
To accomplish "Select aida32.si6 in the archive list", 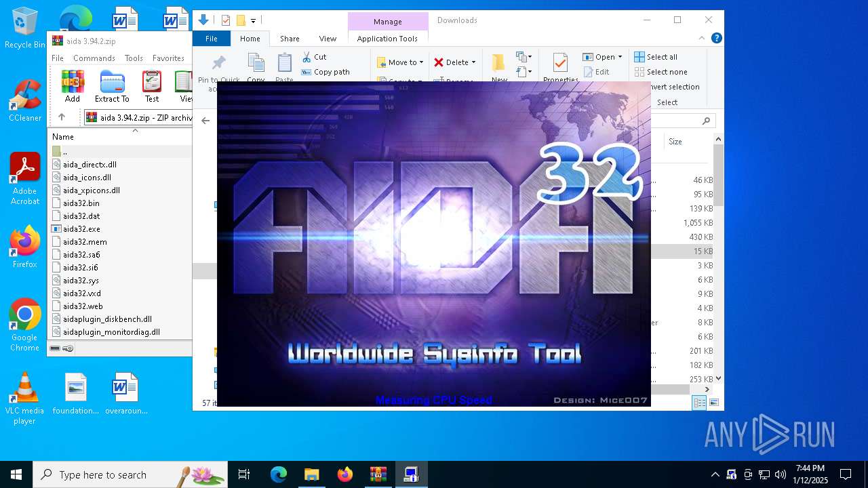I will pos(80,268).
